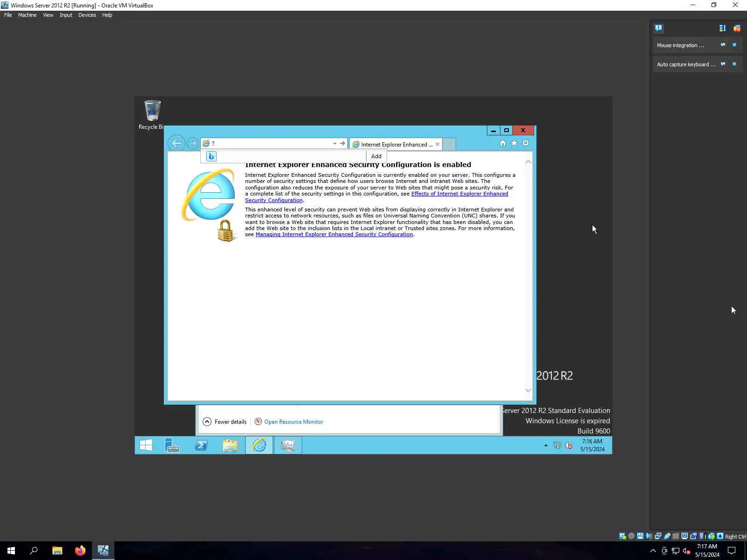
Task: Dismiss the Mouse integration notification
Action: tap(734, 45)
